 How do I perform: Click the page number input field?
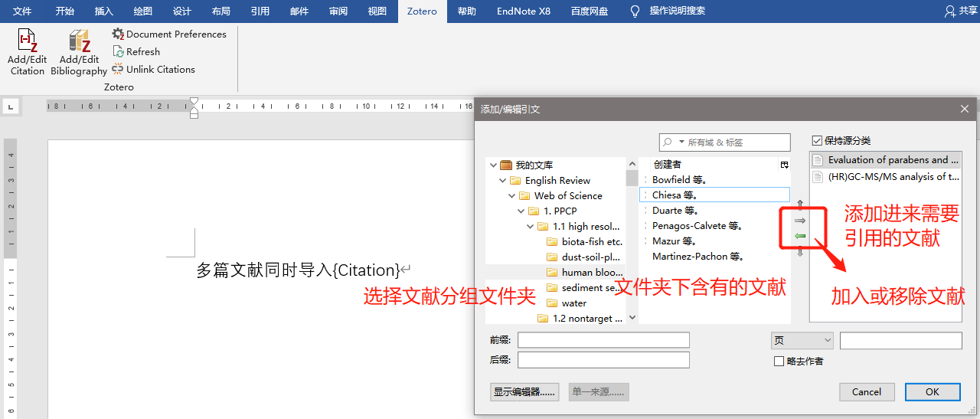[901, 340]
